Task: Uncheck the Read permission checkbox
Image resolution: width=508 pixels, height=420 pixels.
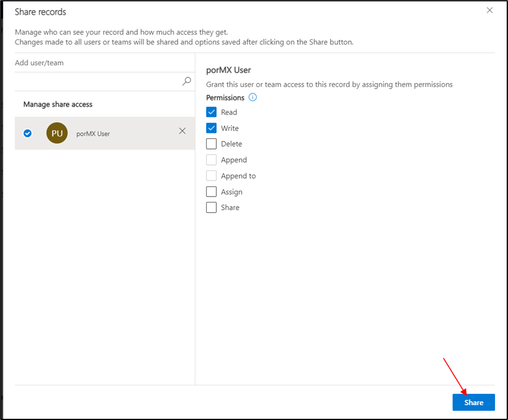Action: (211, 112)
